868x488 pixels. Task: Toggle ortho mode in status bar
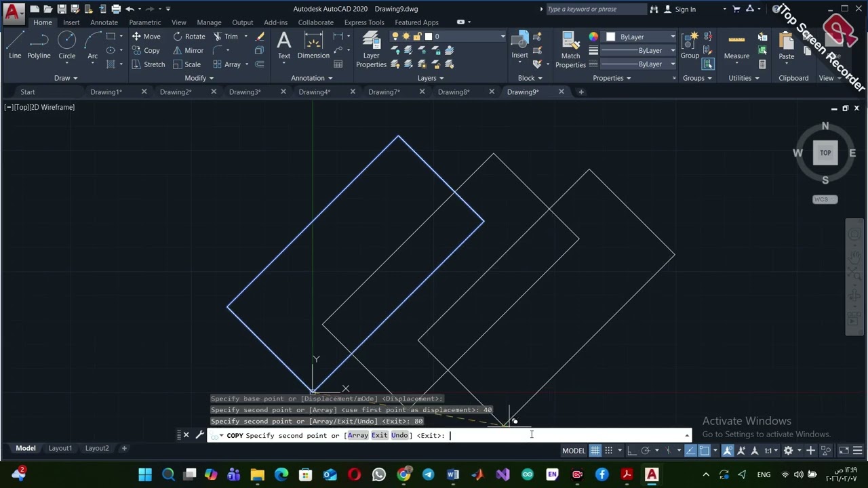[632, 451]
